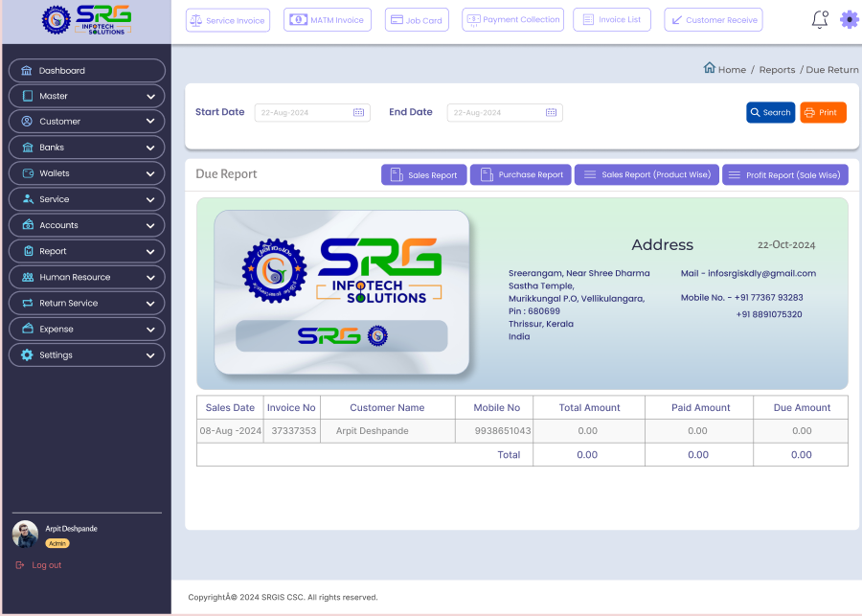
Task: Click the Log out icon
Action: (x=20, y=565)
